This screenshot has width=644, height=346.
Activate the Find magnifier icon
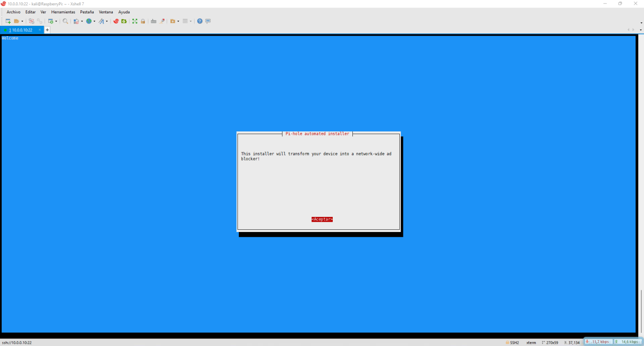pos(65,21)
